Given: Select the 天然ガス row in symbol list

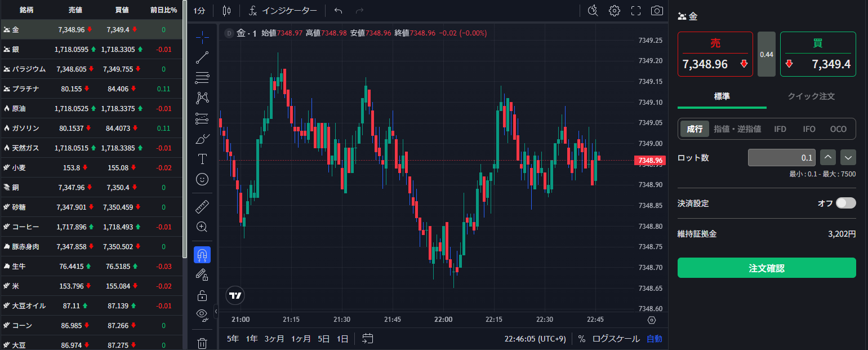Looking at the screenshot, I should (x=91, y=148).
